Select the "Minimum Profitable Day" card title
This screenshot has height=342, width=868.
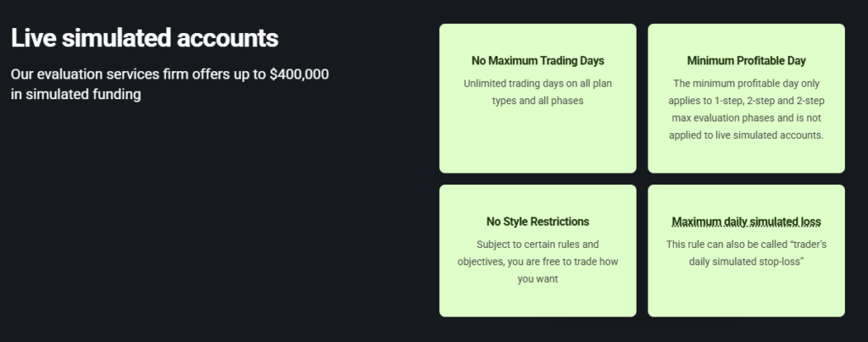746,61
